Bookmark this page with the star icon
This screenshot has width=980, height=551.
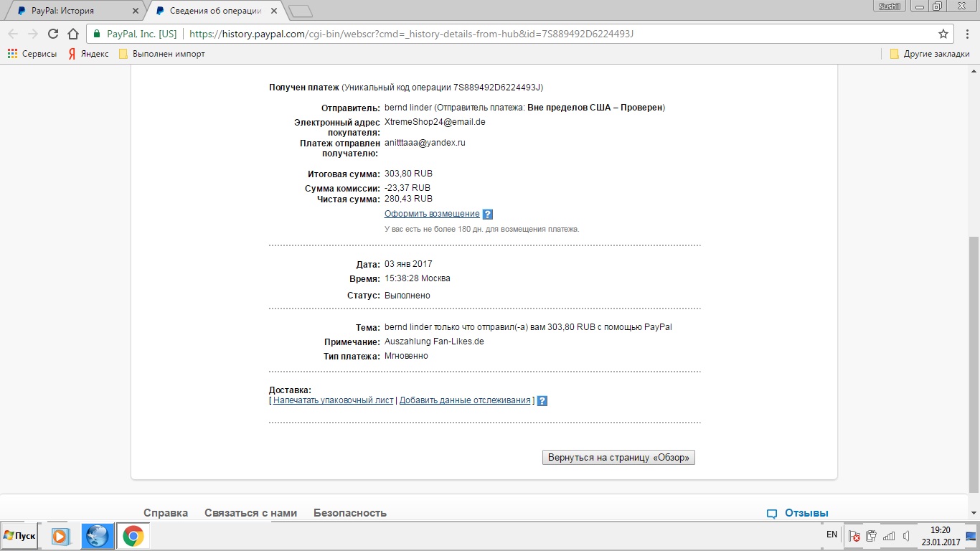pos(943,34)
